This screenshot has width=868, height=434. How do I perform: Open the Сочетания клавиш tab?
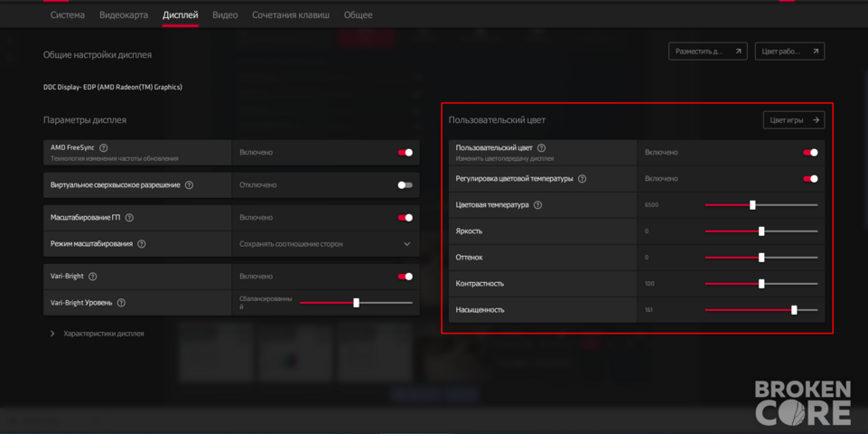291,15
